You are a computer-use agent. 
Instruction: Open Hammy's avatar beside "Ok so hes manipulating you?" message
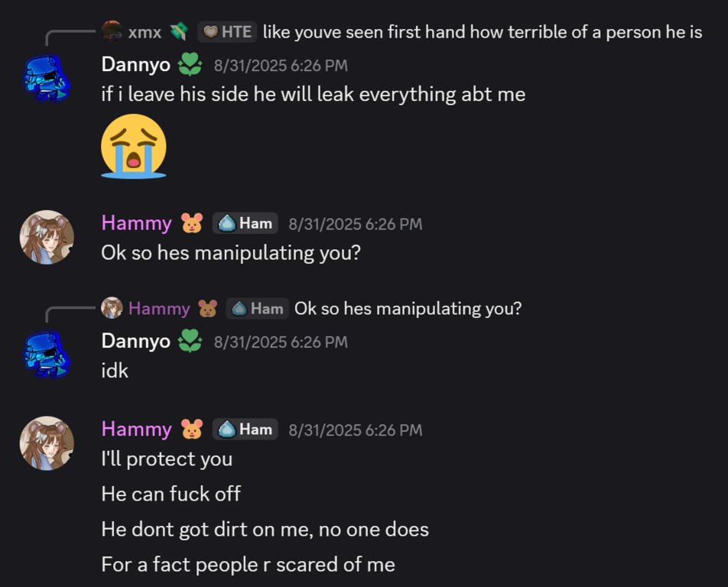(x=47, y=237)
